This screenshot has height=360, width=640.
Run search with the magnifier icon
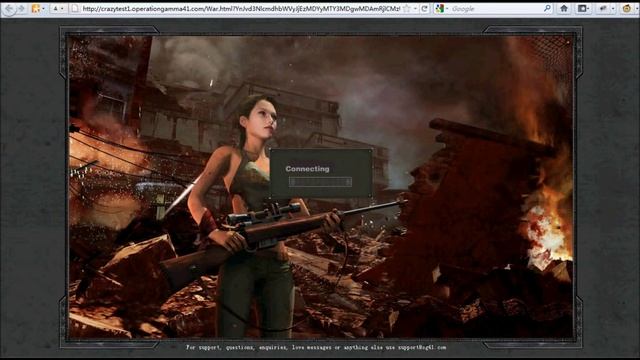pyautogui.click(x=547, y=8)
